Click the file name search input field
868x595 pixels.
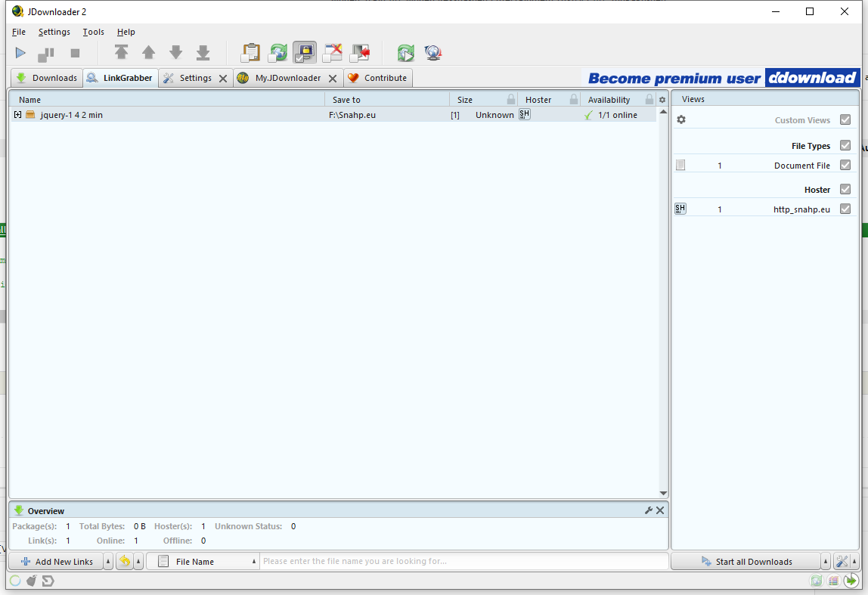coord(464,561)
